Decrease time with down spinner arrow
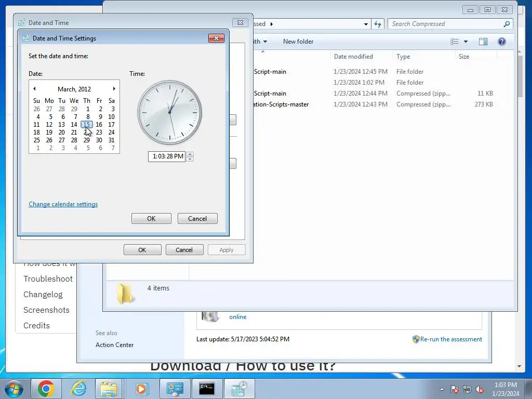Viewport: 532px width, 399px height. pyautogui.click(x=190, y=159)
